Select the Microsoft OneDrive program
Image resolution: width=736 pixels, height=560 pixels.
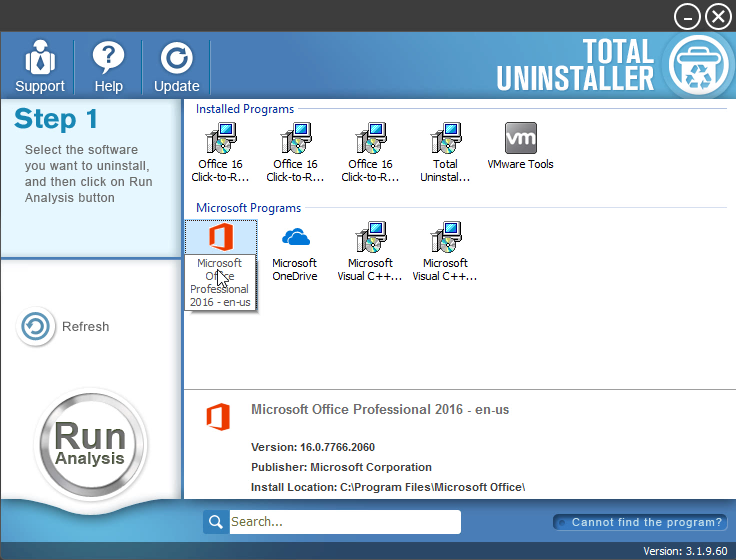[x=295, y=251]
